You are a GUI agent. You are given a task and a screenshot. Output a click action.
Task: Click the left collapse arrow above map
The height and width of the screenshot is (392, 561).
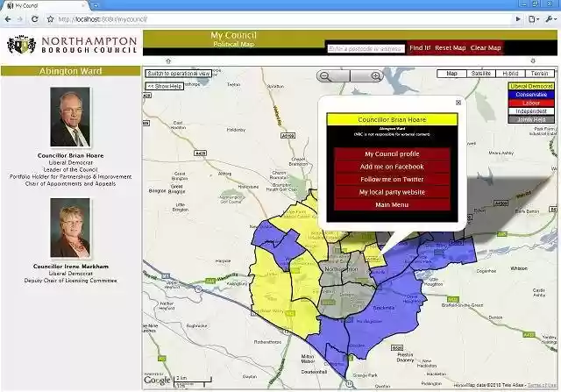coord(168,61)
